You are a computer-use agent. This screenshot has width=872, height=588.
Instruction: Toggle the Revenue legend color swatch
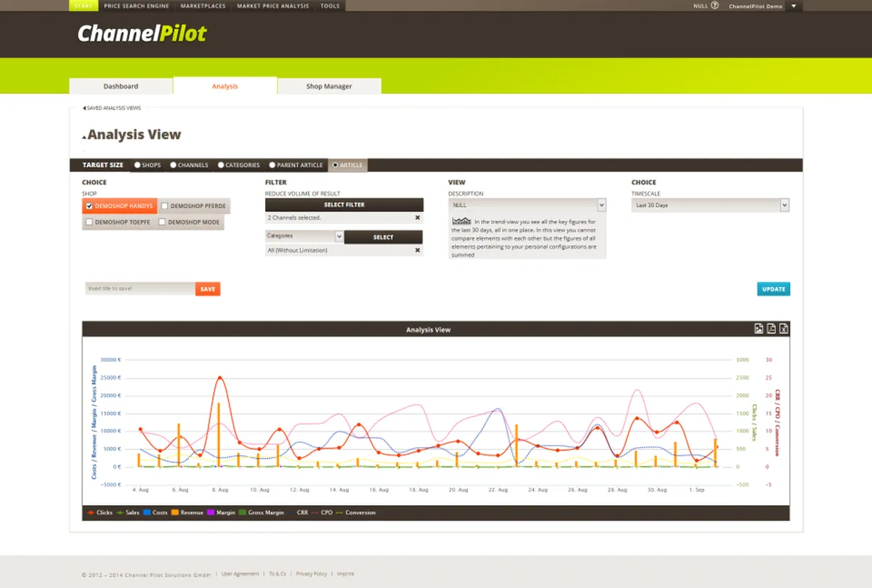click(x=175, y=512)
